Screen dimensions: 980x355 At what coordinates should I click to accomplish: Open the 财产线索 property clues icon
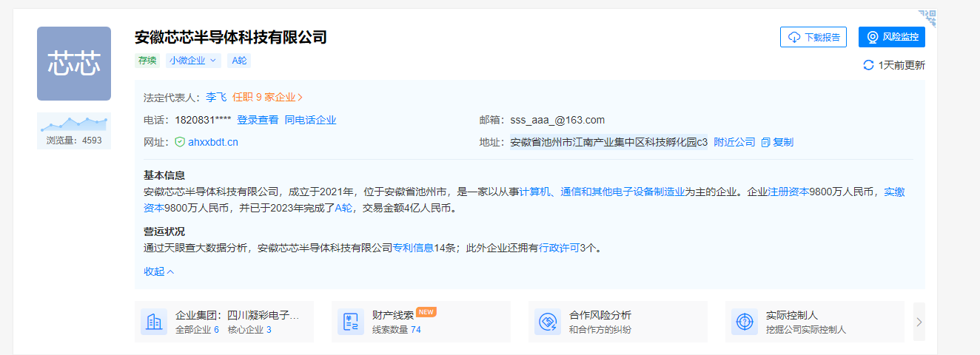[x=350, y=322]
